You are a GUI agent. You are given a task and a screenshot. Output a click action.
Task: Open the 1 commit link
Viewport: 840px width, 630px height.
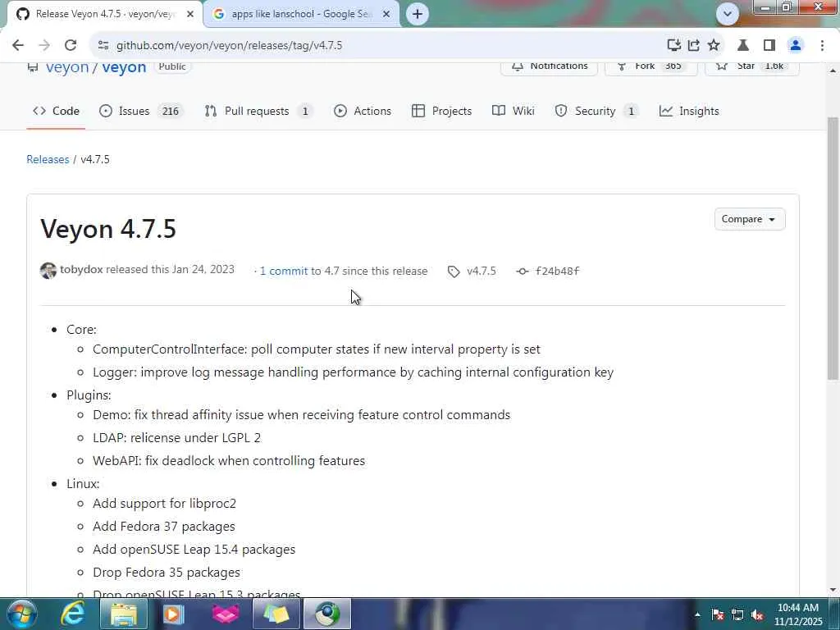click(283, 271)
